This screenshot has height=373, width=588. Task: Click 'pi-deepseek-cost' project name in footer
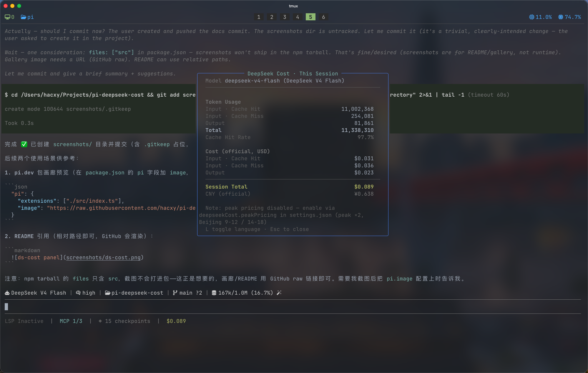coord(137,293)
